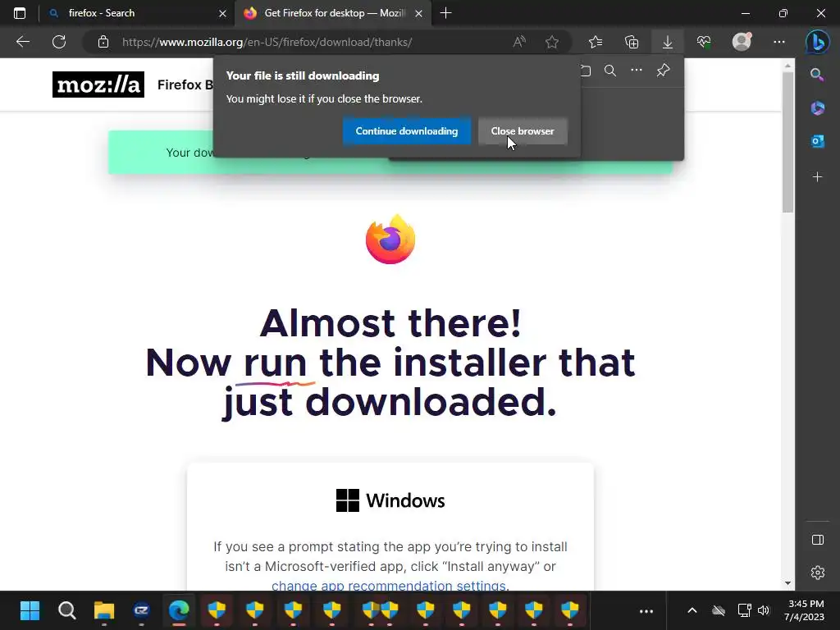Open the user profile menu
Viewport: 840px width, 630px height.
coord(742,42)
